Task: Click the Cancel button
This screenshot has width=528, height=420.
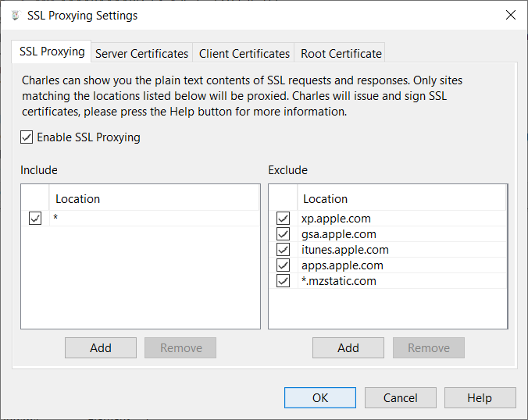Action: (x=401, y=398)
